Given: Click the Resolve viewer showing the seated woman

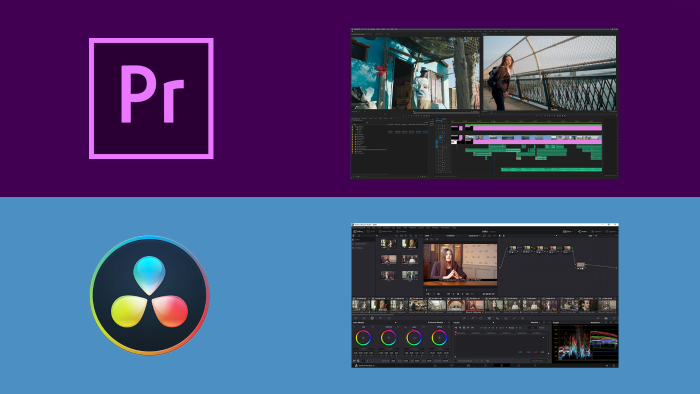Looking at the screenshot, I should point(460,265).
